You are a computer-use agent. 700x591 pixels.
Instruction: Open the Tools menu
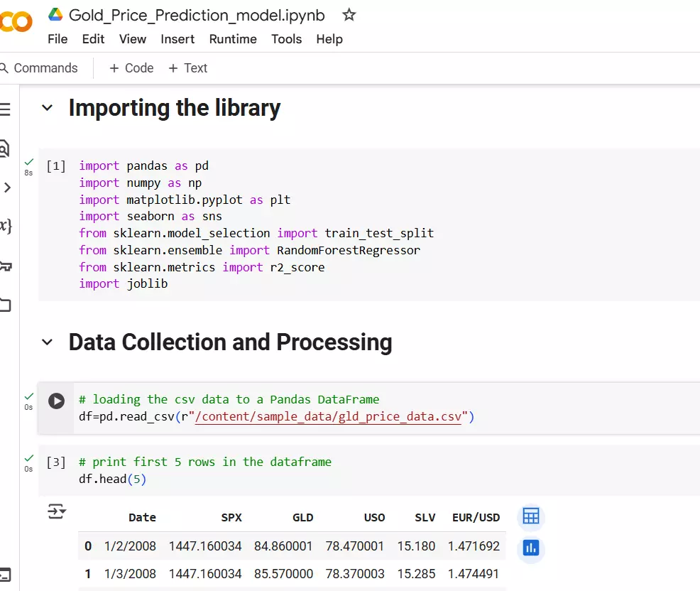pyautogui.click(x=286, y=39)
